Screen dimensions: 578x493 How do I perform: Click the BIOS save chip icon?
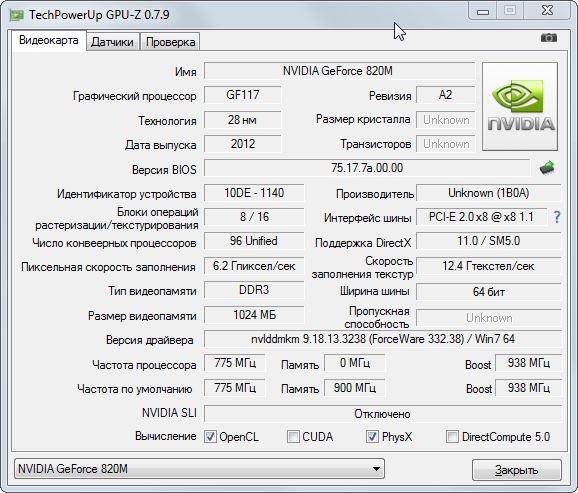coord(547,168)
